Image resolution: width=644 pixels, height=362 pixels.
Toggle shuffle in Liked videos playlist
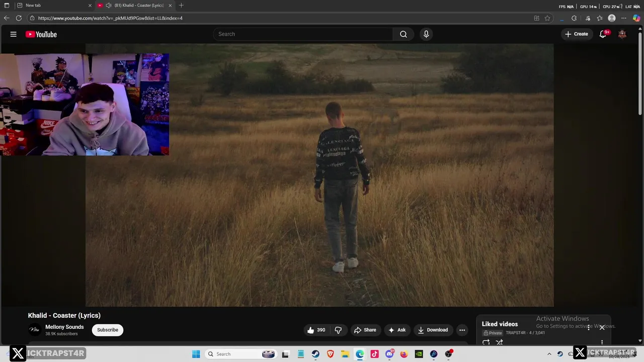coord(499,342)
